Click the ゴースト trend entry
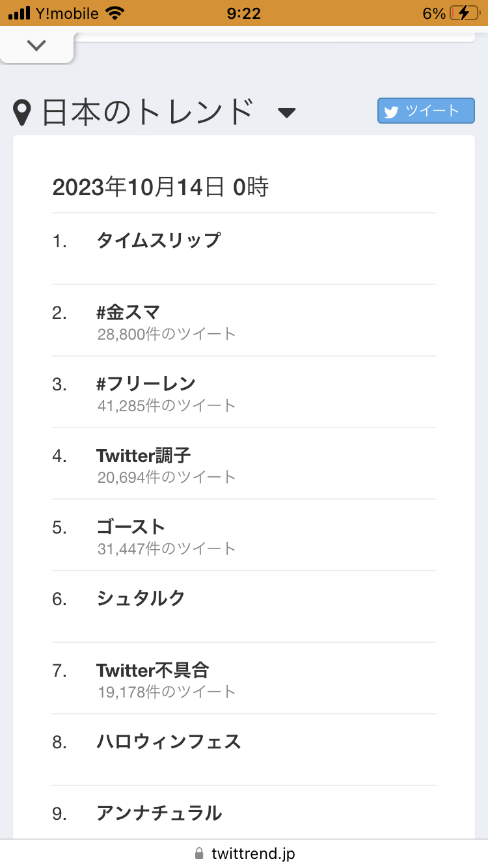The height and width of the screenshot is (868, 488). click(x=131, y=527)
